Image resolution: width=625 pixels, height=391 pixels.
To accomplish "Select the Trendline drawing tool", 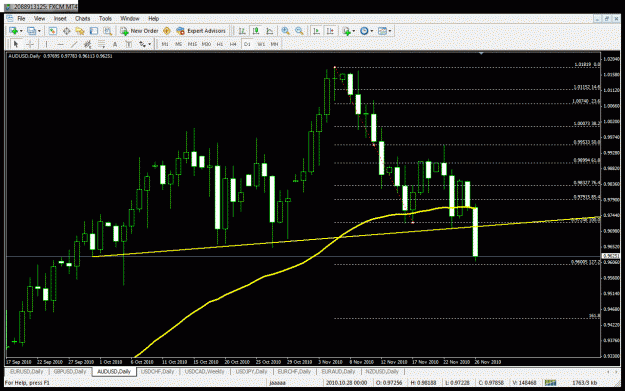I will [x=74, y=44].
